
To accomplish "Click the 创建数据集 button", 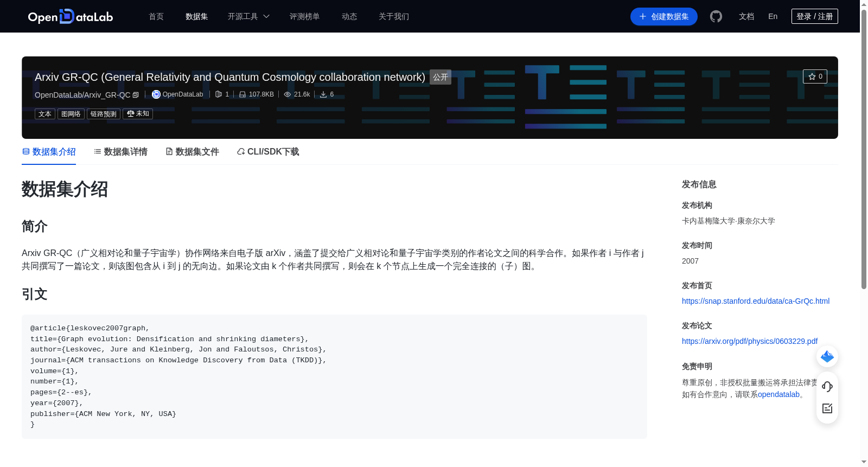I will (x=664, y=16).
